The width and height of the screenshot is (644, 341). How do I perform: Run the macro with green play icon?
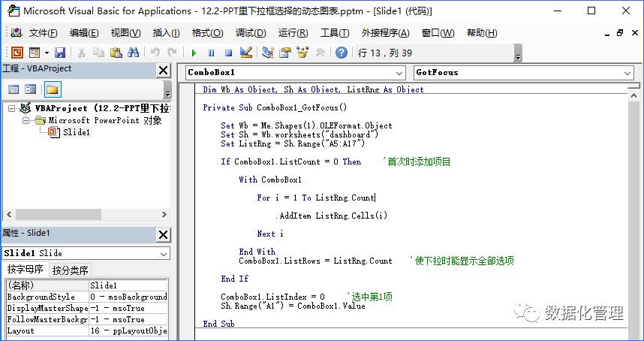click(194, 53)
